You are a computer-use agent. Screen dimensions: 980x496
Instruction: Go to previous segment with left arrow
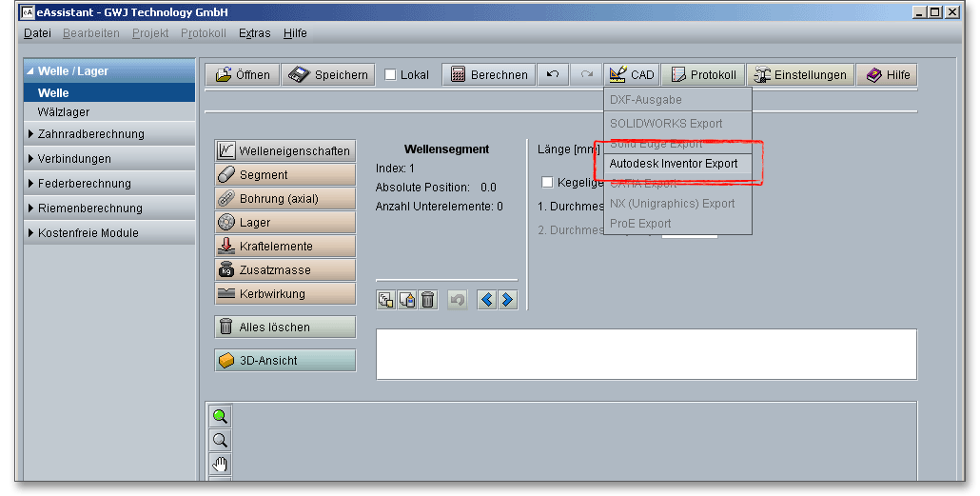pos(487,300)
